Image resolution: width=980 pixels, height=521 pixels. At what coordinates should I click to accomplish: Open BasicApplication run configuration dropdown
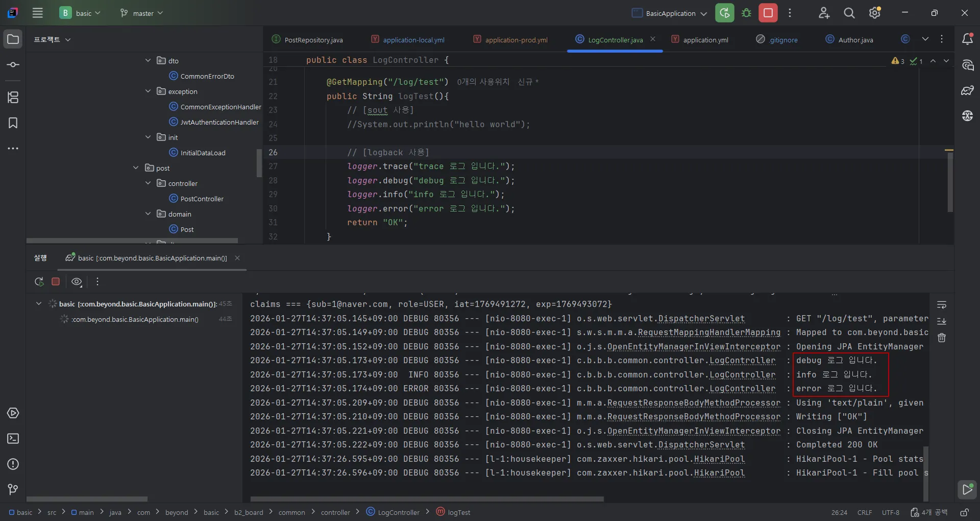click(669, 13)
